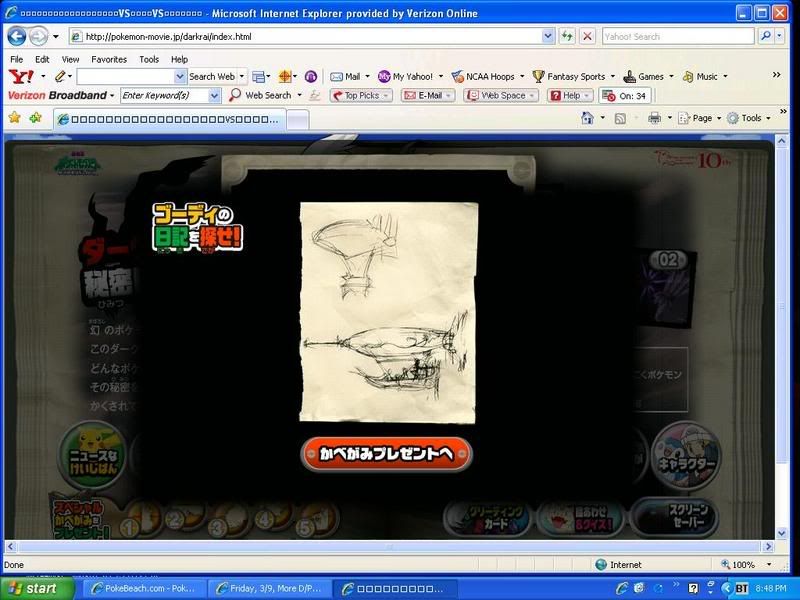Expand the Verizon keyword field dropdown
Viewport: 800px width, 600px height.
215,95
